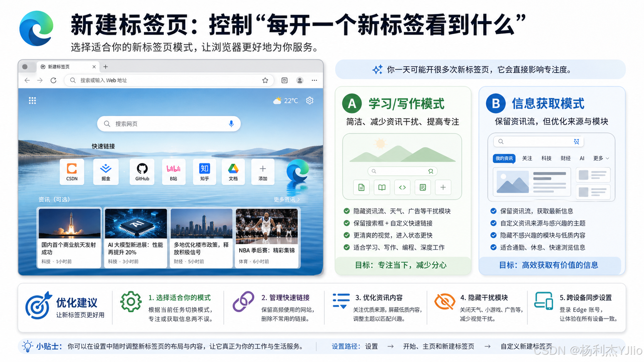Click the 自定义新建标签页 path text
The height and width of the screenshot is (362, 644).
click(x=527, y=346)
